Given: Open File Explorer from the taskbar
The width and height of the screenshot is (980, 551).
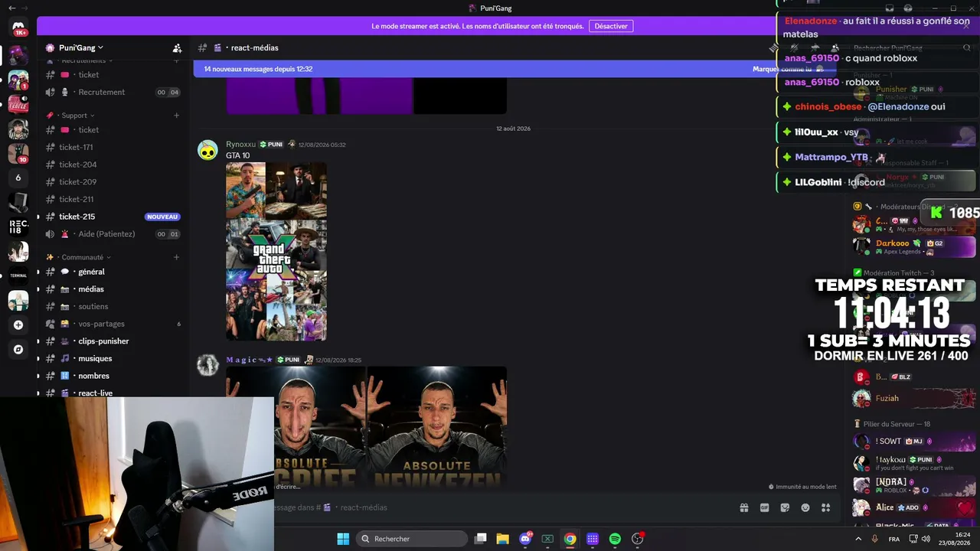Looking at the screenshot, I should [503, 539].
